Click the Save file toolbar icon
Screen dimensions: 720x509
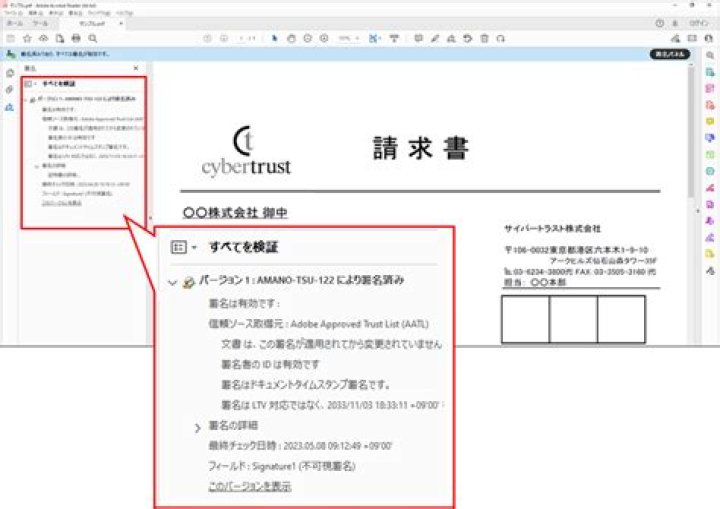(x=11, y=39)
